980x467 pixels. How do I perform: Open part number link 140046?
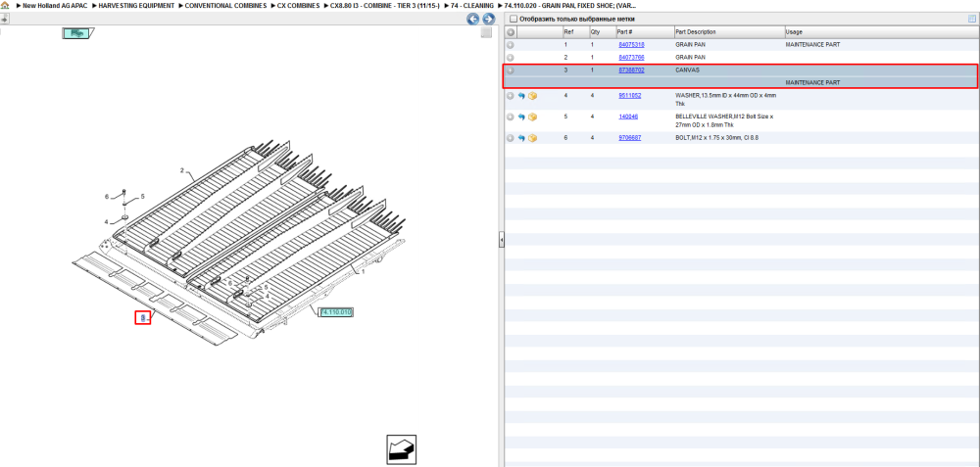point(628,117)
